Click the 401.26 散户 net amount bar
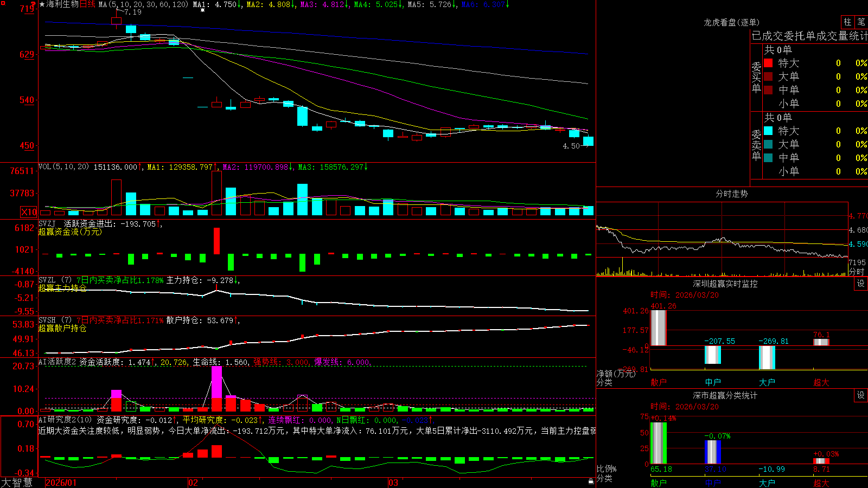Screen dimensions: 868x488 point(659,328)
